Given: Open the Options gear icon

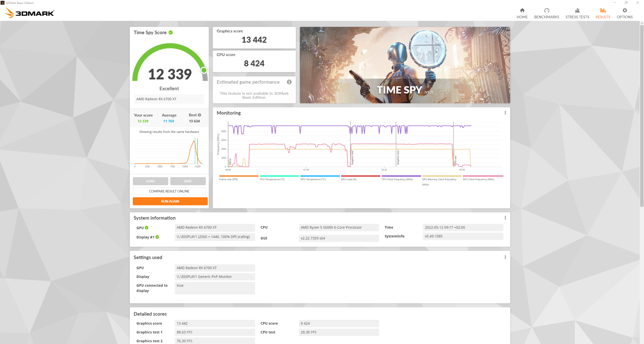Looking at the screenshot, I should [625, 10].
